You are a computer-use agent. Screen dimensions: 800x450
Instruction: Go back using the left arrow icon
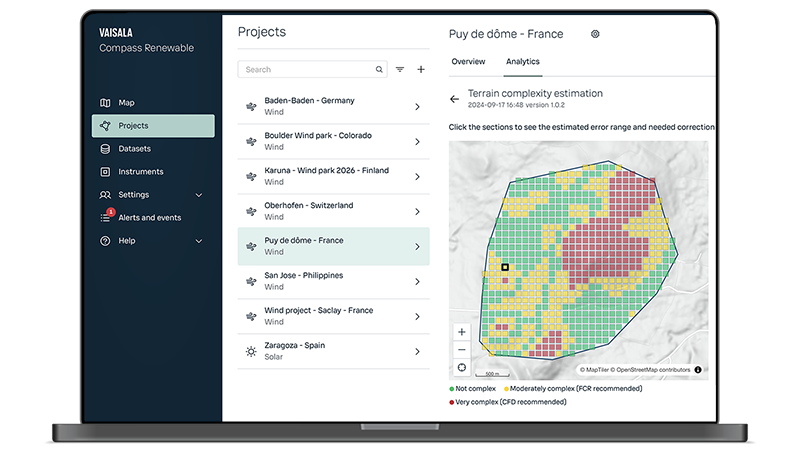tap(454, 99)
